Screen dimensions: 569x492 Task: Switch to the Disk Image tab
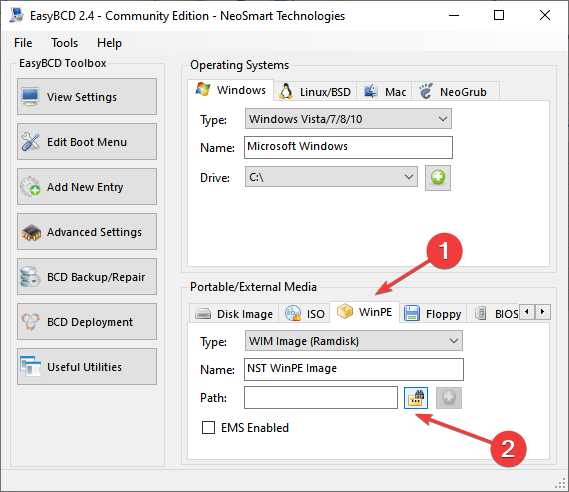pos(234,314)
